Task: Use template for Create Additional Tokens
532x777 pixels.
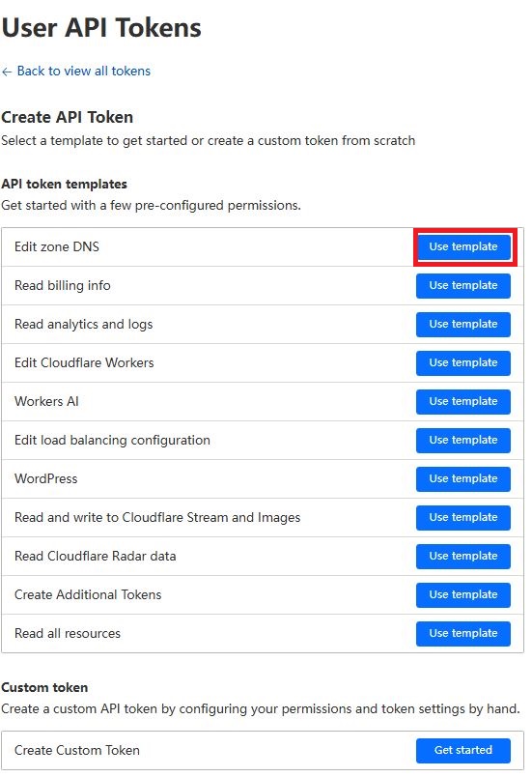Action: coord(462,594)
